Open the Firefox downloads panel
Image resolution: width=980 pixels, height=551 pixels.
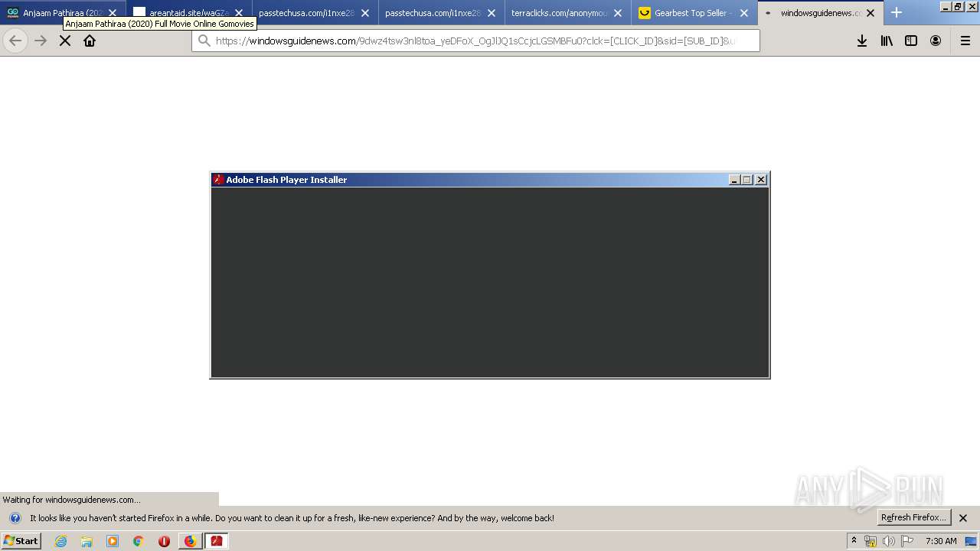862,41
